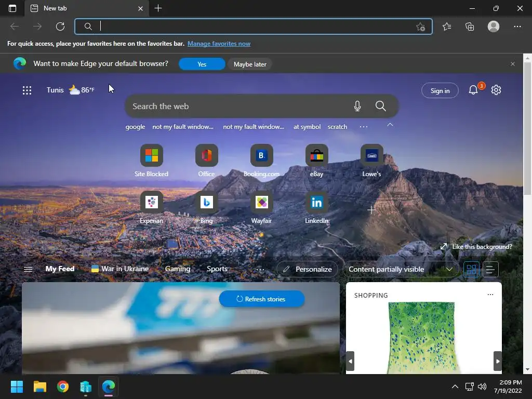532x399 pixels.
Task: Open the Bing quick link
Action: point(206,207)
